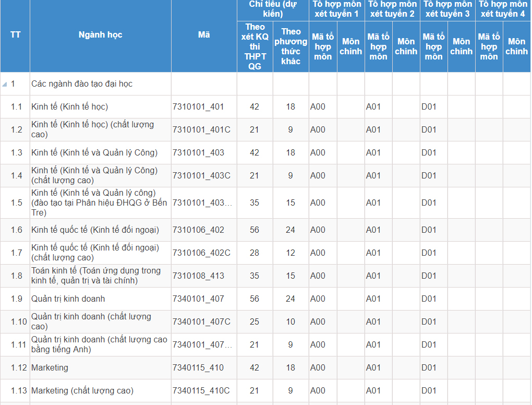Click the code cell 7310101_401C

201,130
